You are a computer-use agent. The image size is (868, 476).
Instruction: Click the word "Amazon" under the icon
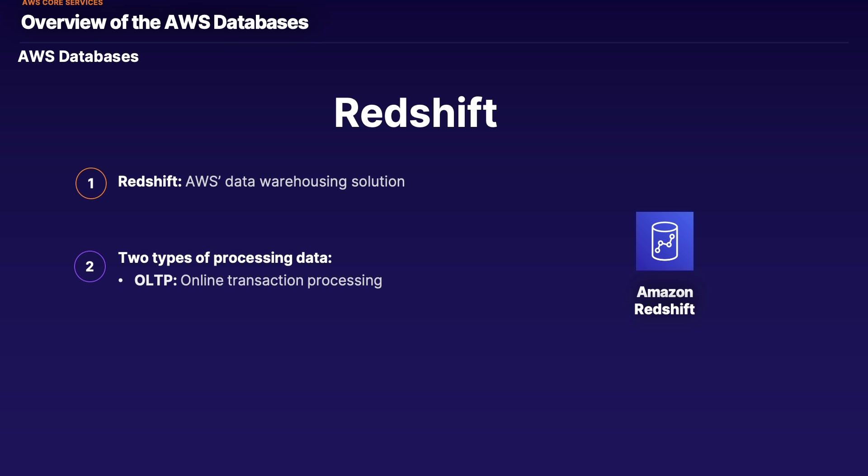(665, 292)
